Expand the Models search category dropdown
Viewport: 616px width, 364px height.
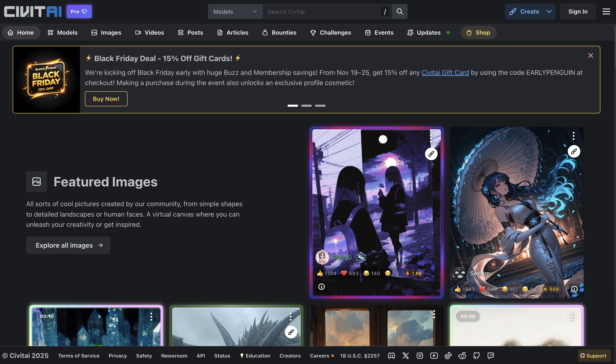[235, 11]
